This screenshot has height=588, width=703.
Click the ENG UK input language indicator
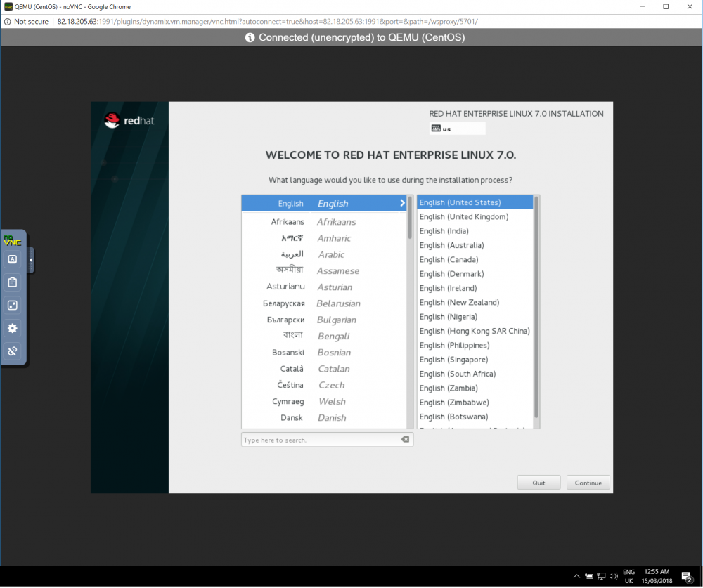coord(628,576)
